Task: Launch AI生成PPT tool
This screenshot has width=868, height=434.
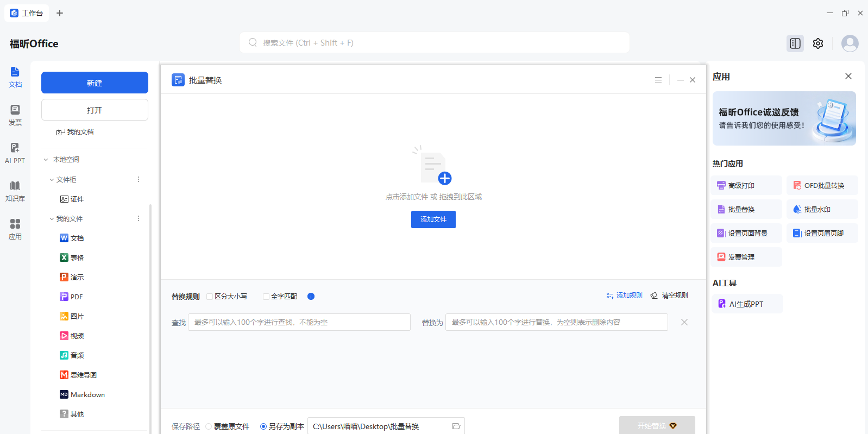Action: (x=747, y=304)
